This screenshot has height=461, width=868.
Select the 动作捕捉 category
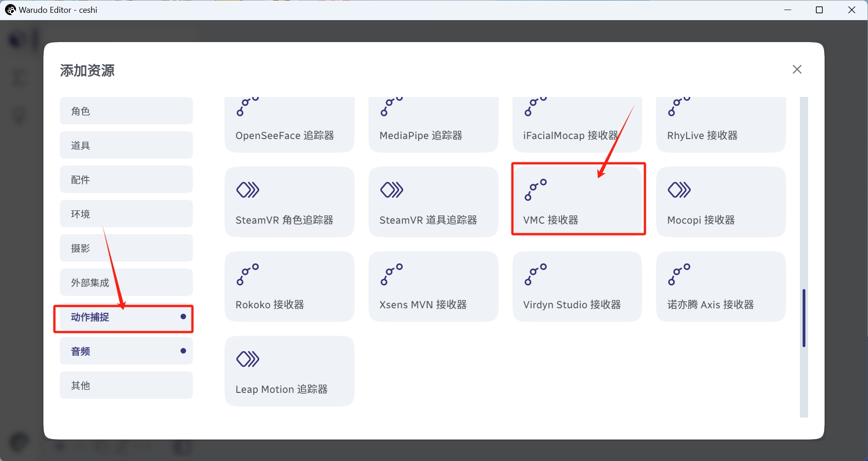coord(126,316)
